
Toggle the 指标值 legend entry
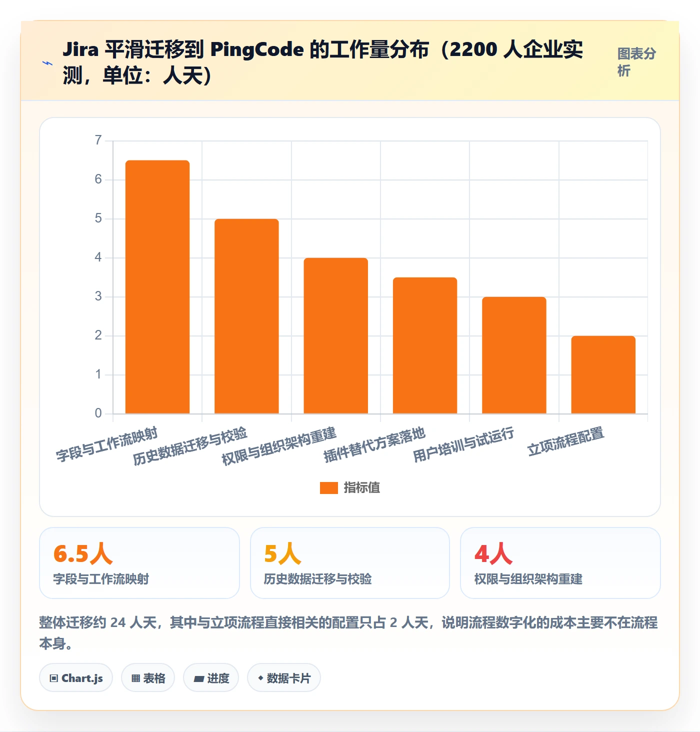350,487
